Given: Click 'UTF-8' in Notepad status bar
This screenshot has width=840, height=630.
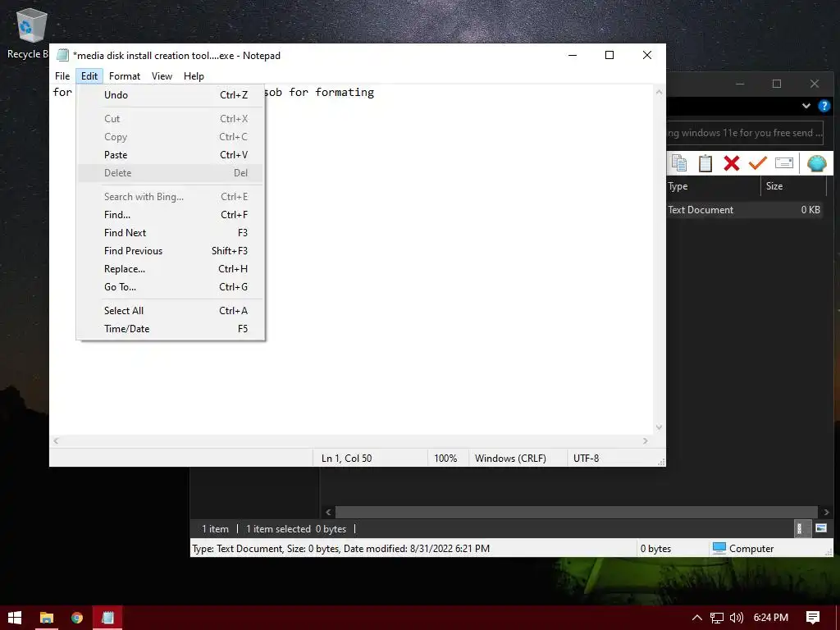Looking at the screenshot, I should point(586,459).
